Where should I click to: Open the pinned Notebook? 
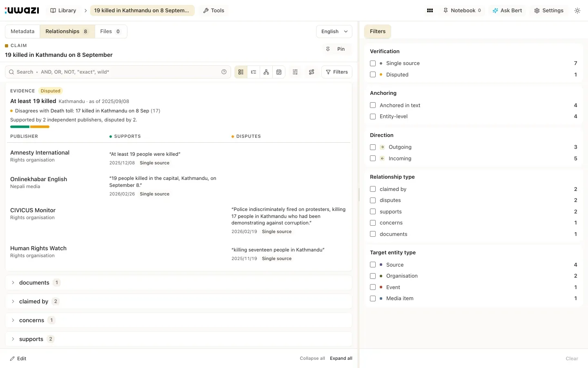462,11
